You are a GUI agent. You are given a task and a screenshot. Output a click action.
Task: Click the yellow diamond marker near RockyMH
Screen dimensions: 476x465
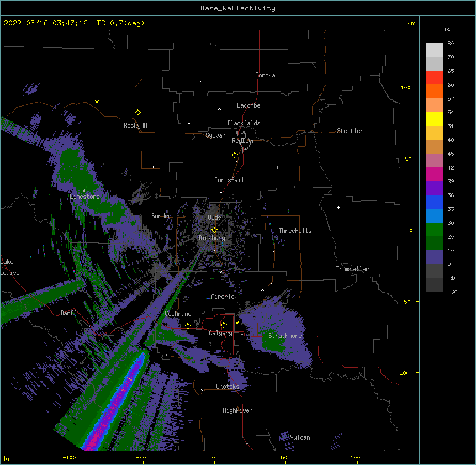click(x=138, y=113)
